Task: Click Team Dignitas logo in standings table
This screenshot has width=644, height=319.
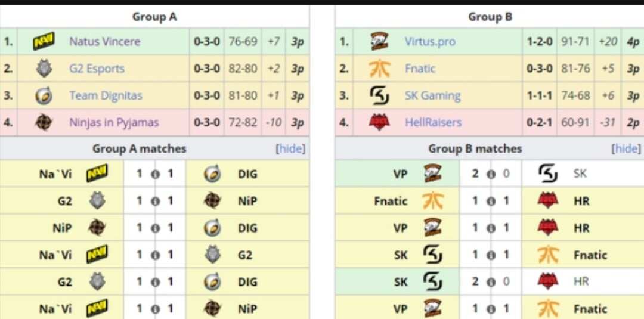Action: pos(44,95)
